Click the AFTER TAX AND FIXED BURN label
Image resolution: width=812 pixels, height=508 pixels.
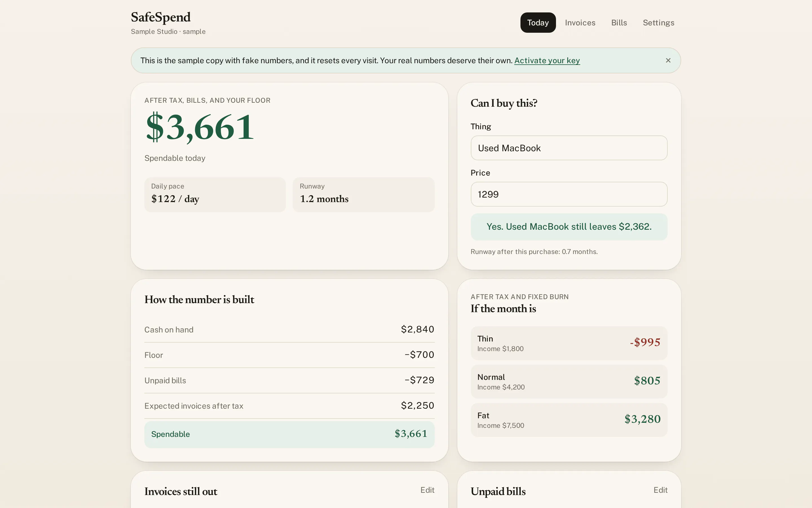coord(519,297)
